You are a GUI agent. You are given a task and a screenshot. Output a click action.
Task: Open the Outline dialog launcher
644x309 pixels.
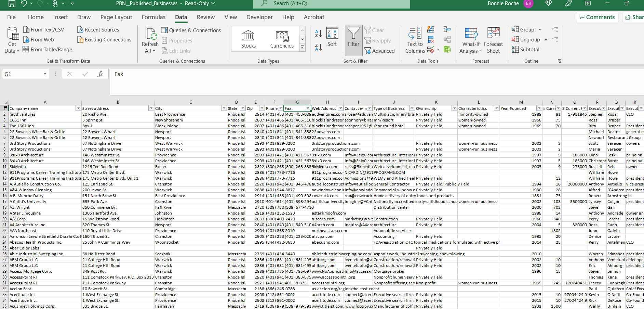(560, 61)
